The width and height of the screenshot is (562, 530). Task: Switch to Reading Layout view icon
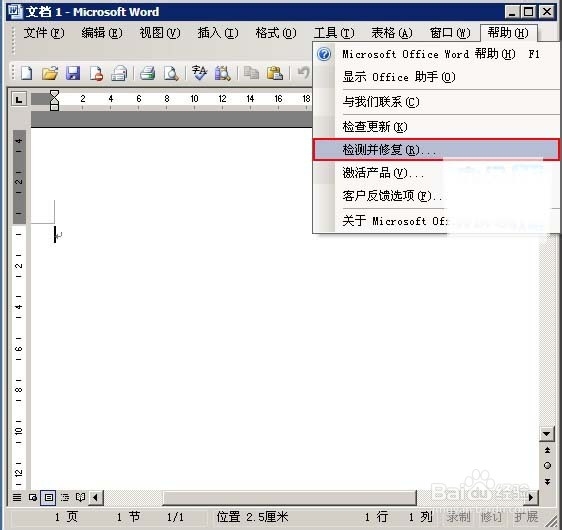point(80,497)
